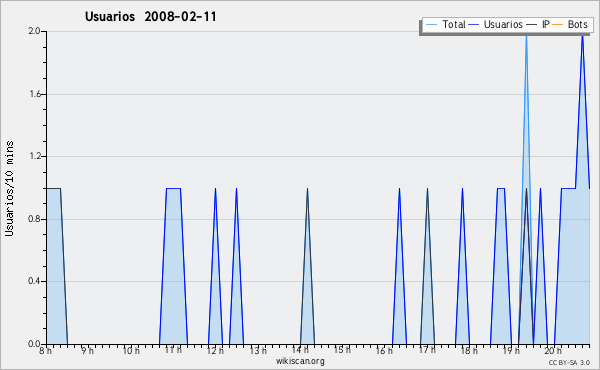
Task: Click the dark blue Usuarios legend line
Action: pos(474,25)
